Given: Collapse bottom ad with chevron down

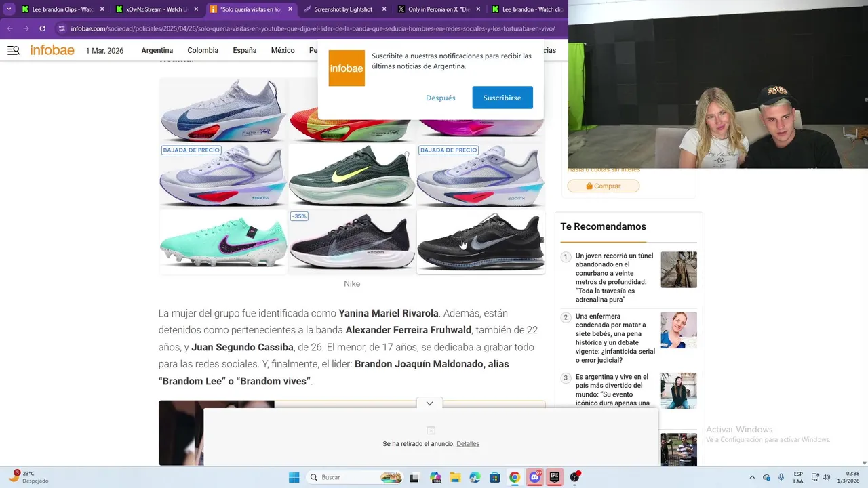Looking at the screenshot, I should 429,403.
